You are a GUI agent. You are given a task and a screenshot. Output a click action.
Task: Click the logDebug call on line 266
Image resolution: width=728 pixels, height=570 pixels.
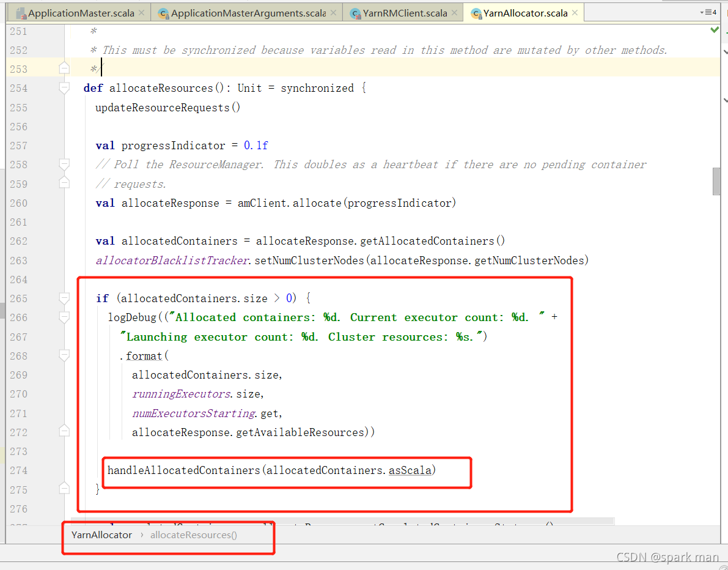(132, 317)
